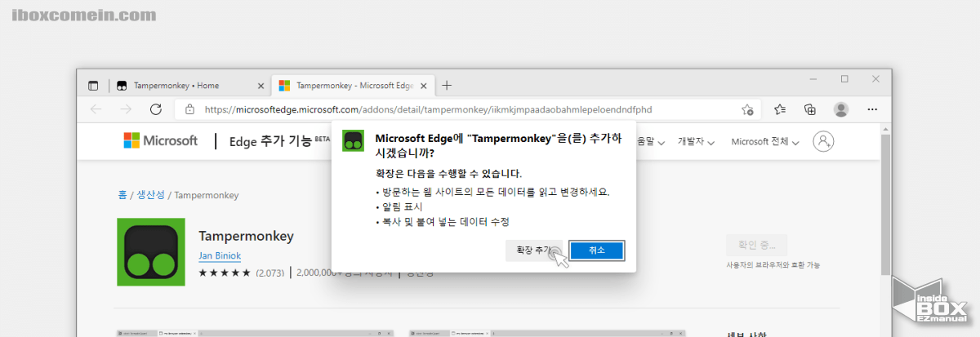Open the browser profile avatar
The image size is (980, 337).
point(841,109)
